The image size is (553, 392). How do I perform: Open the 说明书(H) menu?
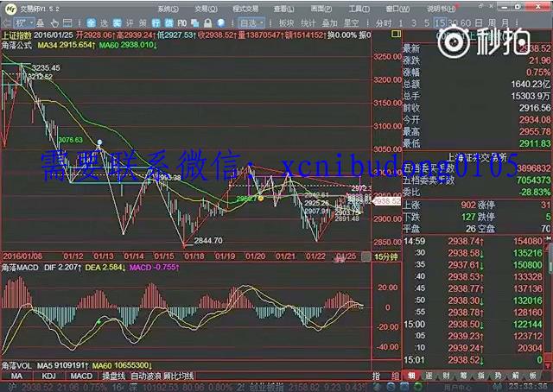coord(441,9)
